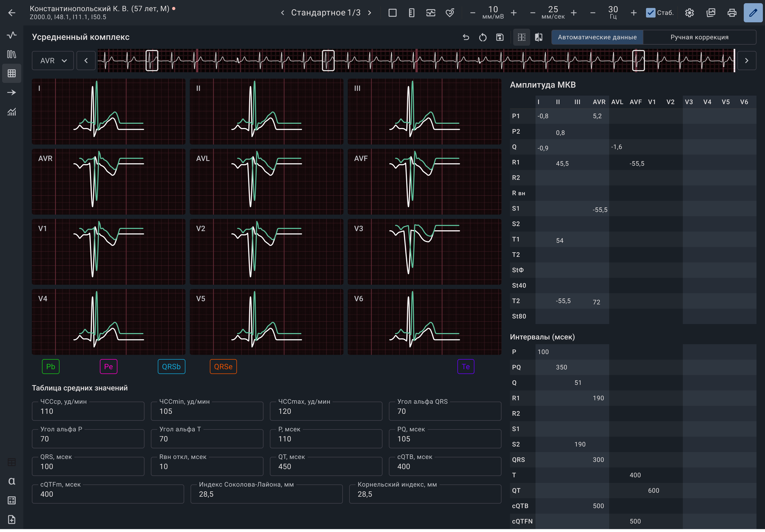Switch to Ручная коррекция tab
The image size is (765, 532).
[699, 37]
